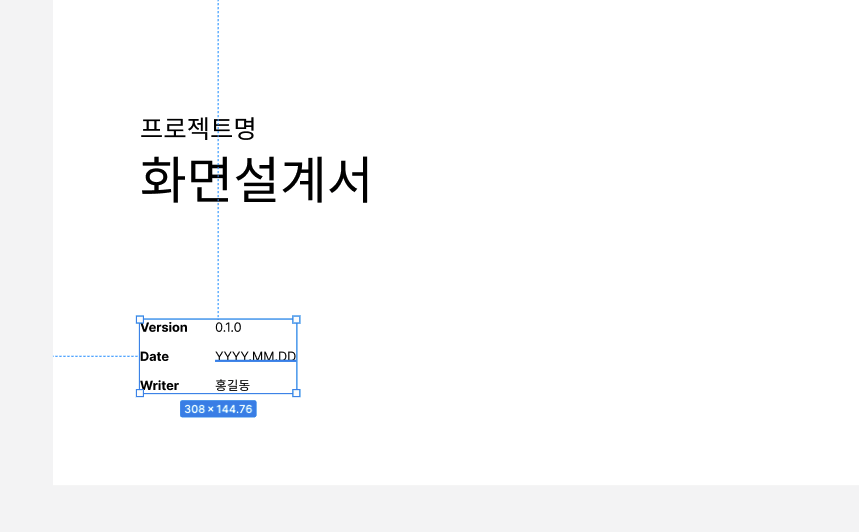This screenshot has height=532, width=859.
Task: Click the Writer label
Action: [159, 386]
